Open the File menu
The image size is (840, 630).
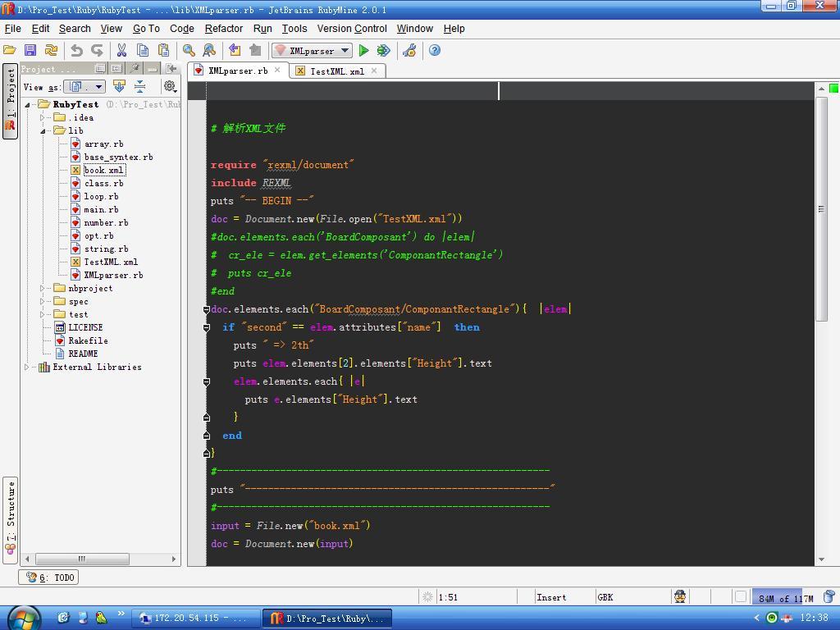pyautogui.click(x=13, y=29)
